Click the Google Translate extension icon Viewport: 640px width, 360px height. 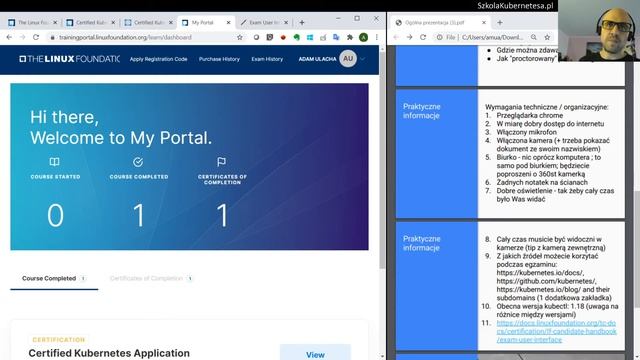(x=336, y=37)
